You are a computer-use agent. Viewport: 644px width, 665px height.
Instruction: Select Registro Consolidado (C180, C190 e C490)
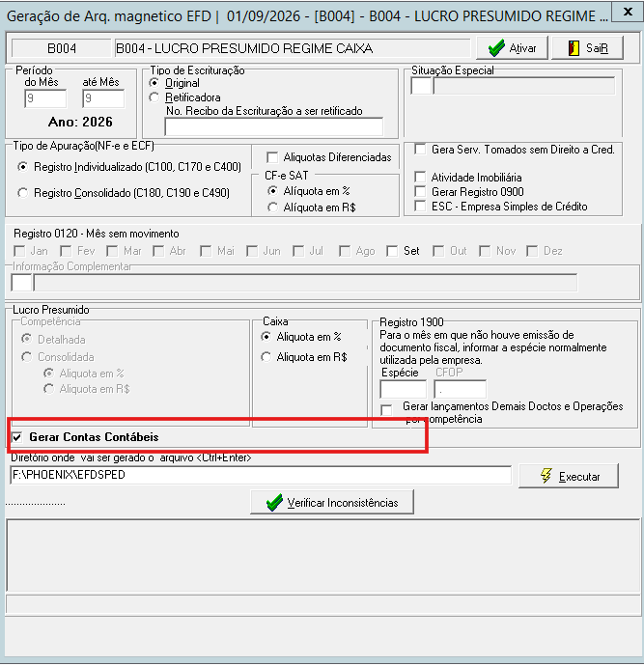pyautogui.click(x=23, y=193)
